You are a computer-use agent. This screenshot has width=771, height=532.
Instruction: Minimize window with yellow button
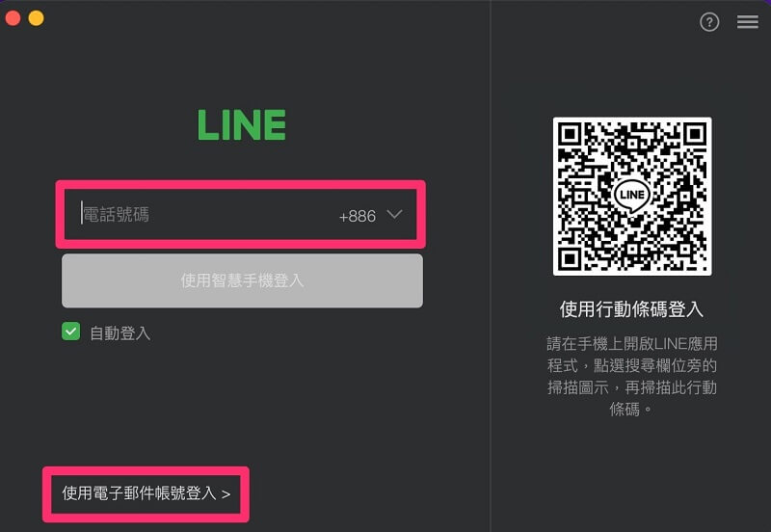click(36, 18)
